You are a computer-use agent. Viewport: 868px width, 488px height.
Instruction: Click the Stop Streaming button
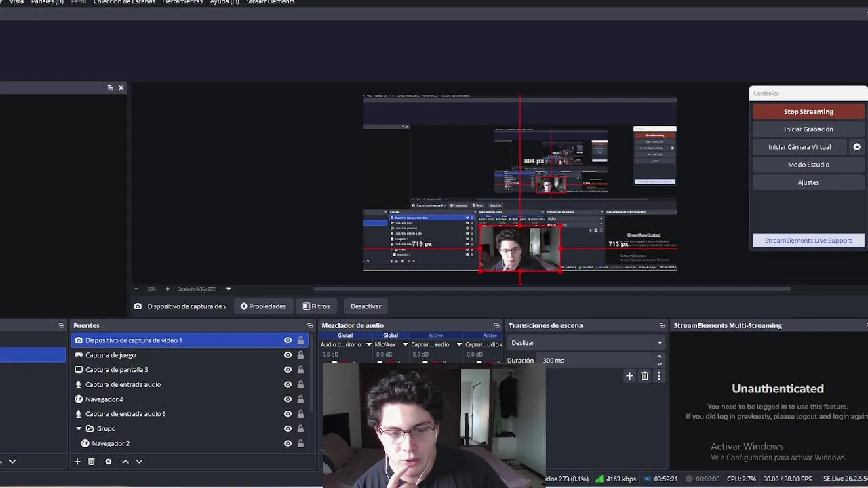[808, 112]
